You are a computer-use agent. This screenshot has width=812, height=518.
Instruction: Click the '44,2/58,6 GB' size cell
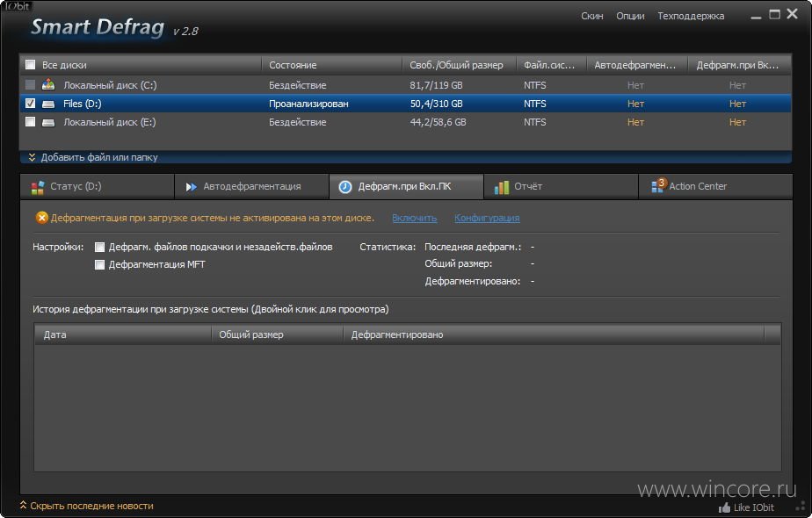coord(438,122)
